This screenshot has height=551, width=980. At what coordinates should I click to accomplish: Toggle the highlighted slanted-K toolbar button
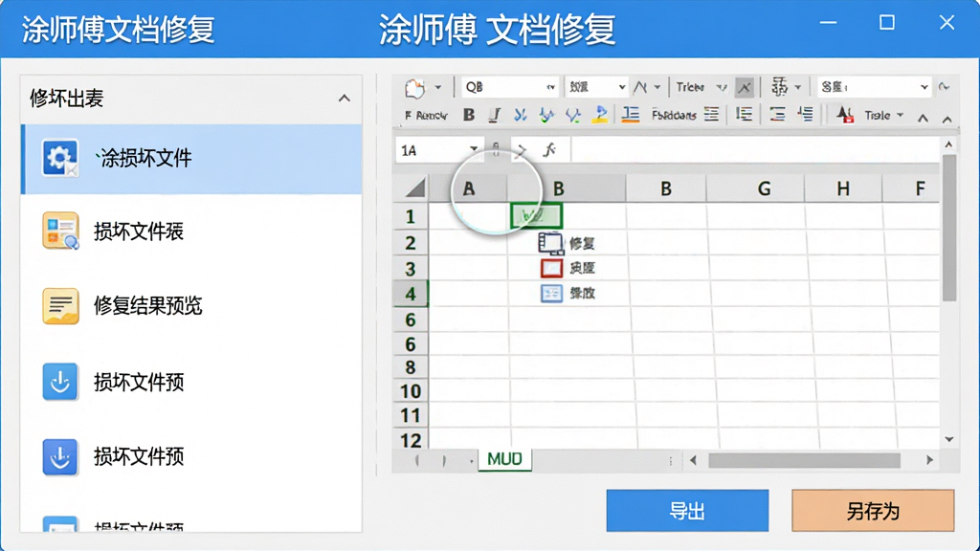pos(744,87)
